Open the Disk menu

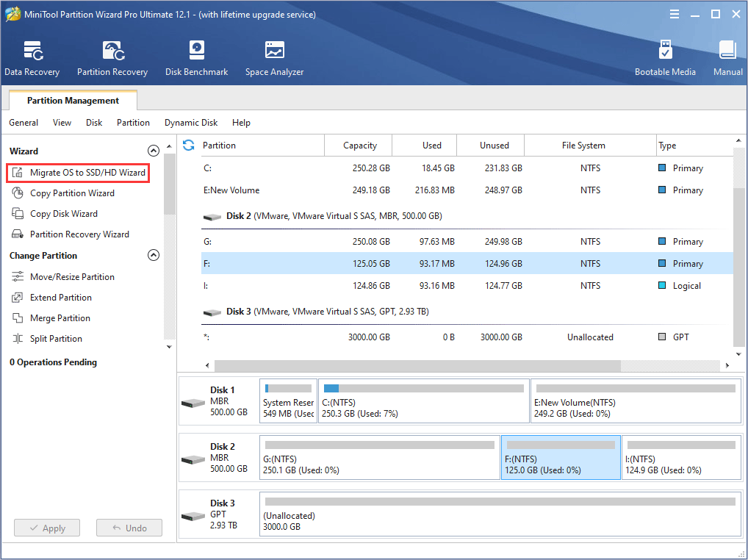pos(94,123)
